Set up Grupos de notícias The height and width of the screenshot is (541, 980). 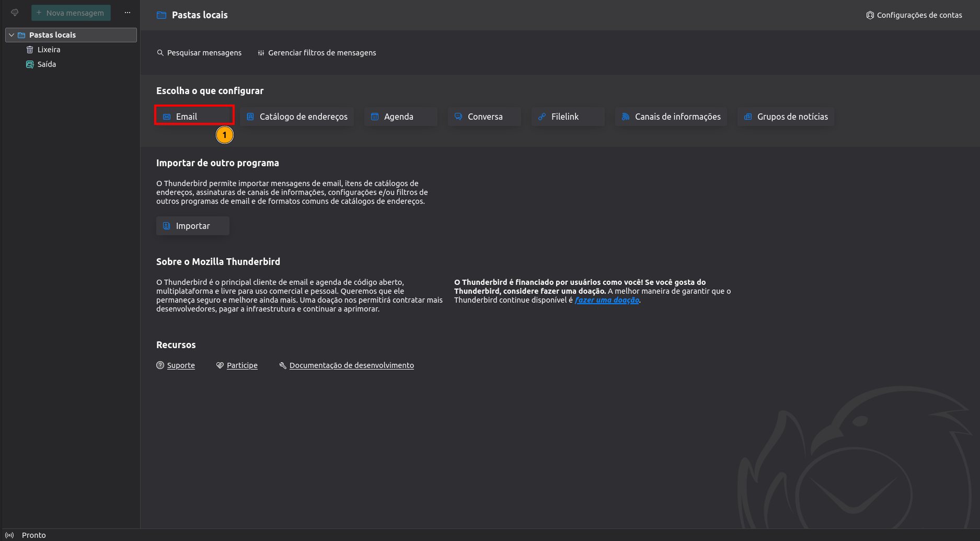coord(786,117)
